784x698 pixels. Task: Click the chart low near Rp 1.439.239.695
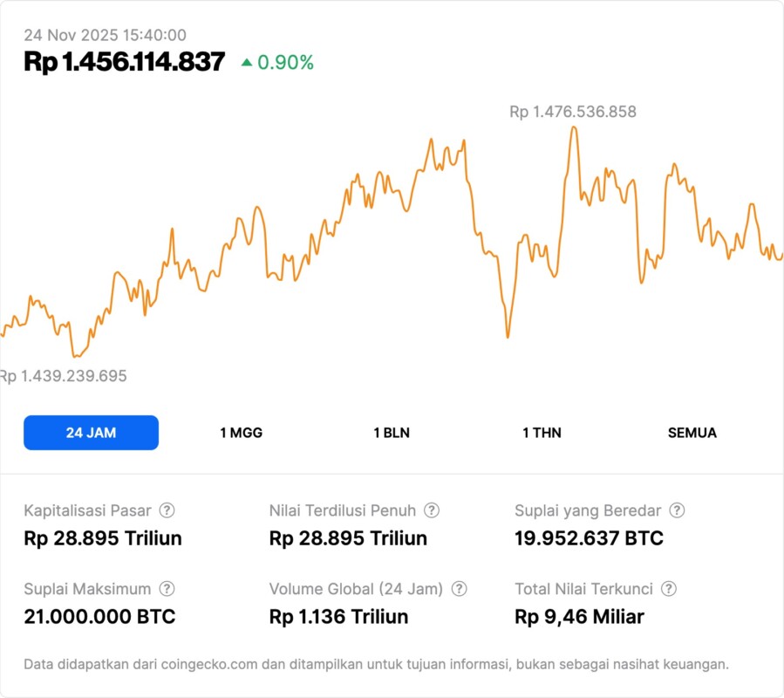pos(76,355)
